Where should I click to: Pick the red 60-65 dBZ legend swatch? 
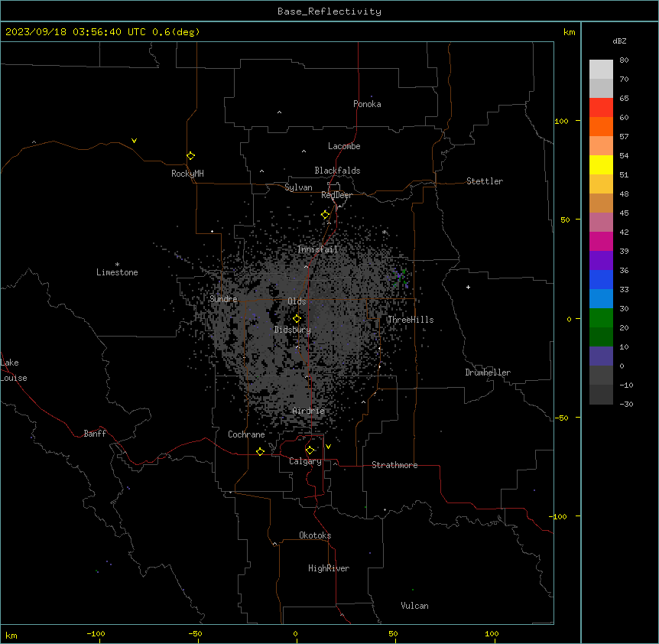[601, 107]
